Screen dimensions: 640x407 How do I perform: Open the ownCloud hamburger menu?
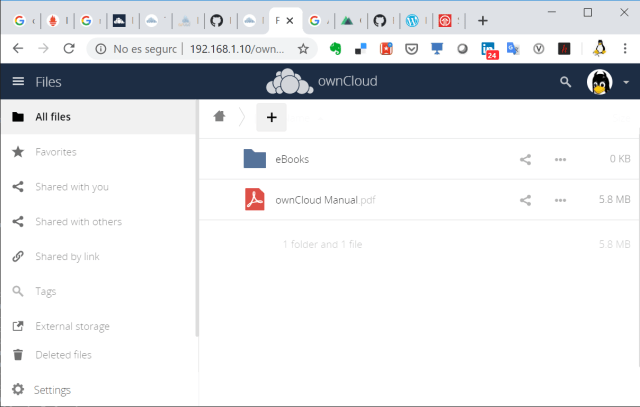point(18,82)
